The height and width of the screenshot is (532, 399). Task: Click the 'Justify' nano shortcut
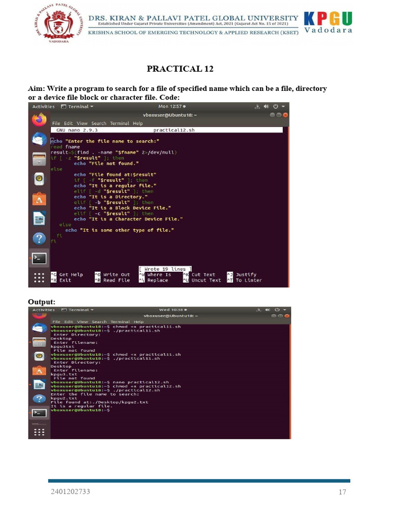(x=242, y=274)
